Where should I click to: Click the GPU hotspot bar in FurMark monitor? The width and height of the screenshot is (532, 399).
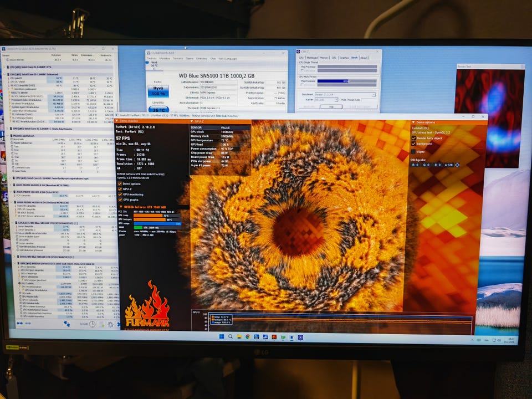(x=157, y=219)
